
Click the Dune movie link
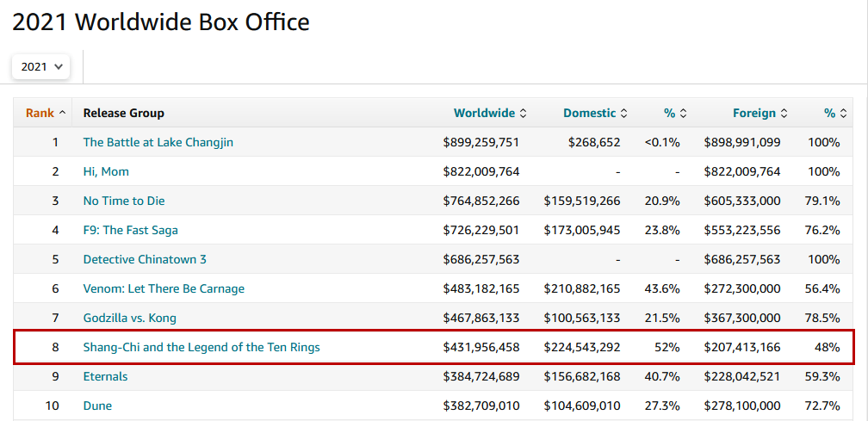point(97,406)
